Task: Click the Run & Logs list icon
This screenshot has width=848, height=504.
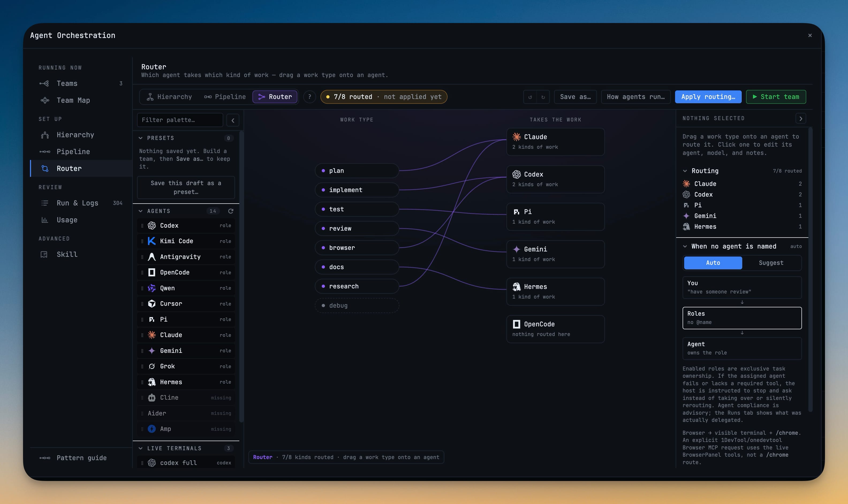Action: click(44, 203)
